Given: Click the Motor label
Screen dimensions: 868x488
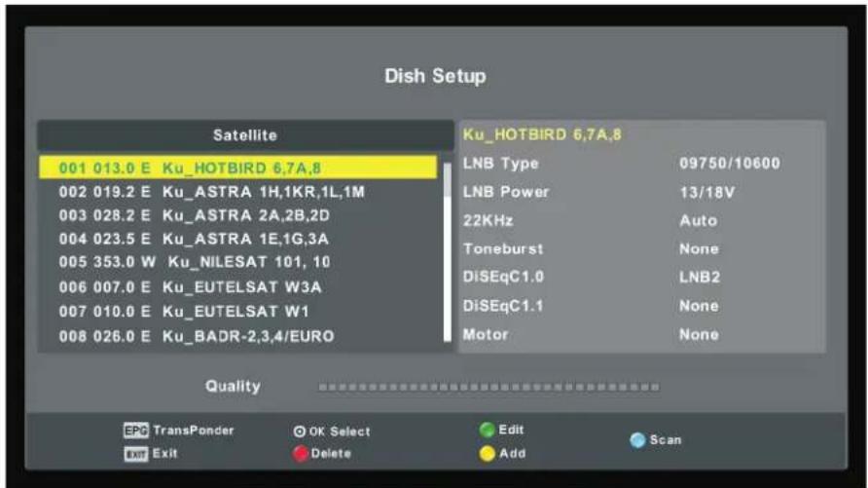Looking at the screenshot, I should pyautogui.click(x=486, y=334).
